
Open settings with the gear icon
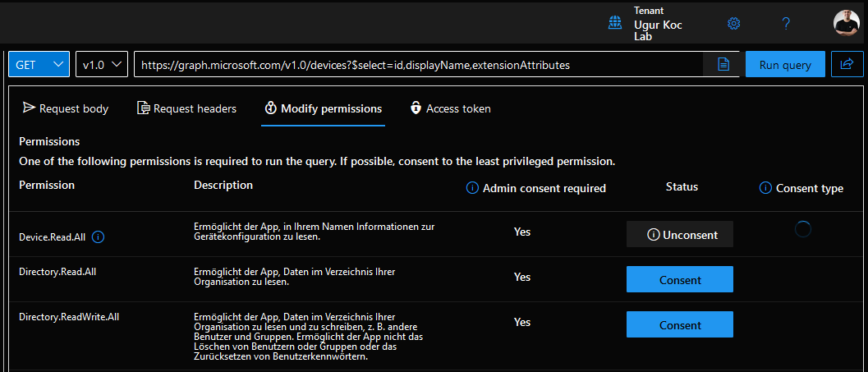pyautogui.click(x=734, y=24)
